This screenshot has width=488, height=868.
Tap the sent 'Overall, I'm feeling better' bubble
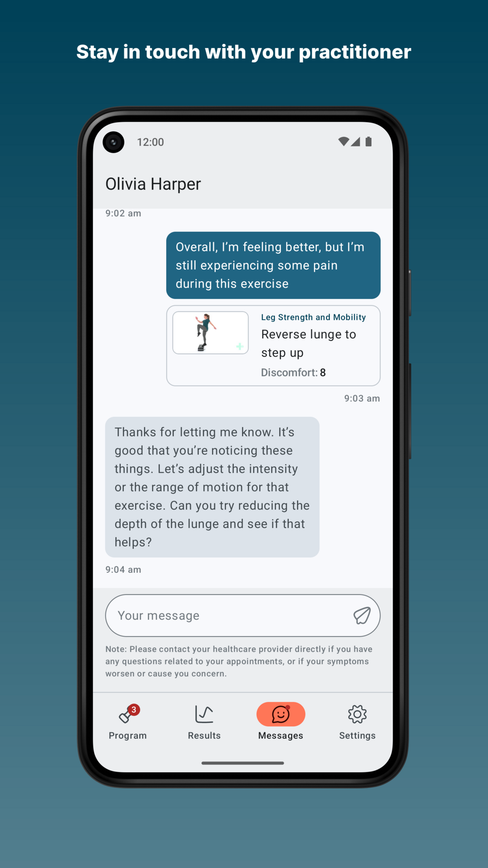click(273, 265)
